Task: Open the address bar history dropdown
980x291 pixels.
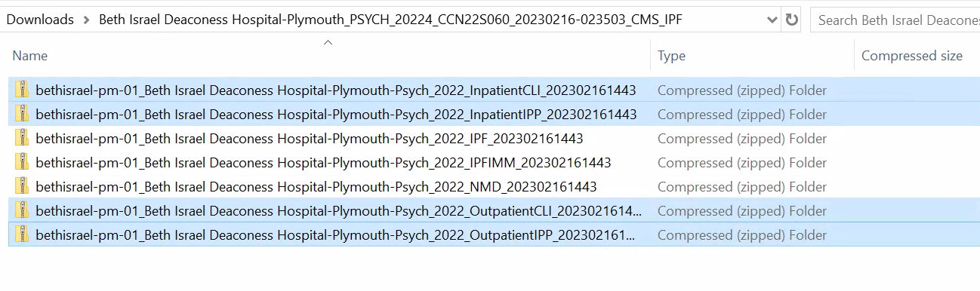Action: coord(772,20)
